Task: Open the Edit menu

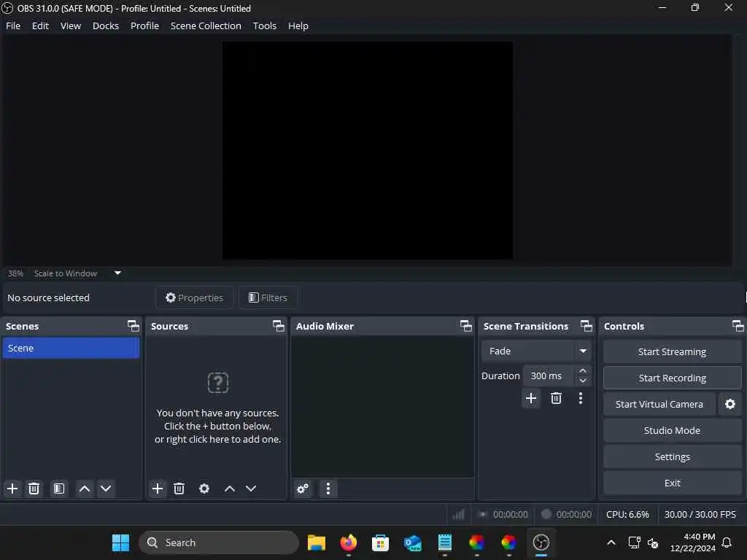Action: pos(41,26)
